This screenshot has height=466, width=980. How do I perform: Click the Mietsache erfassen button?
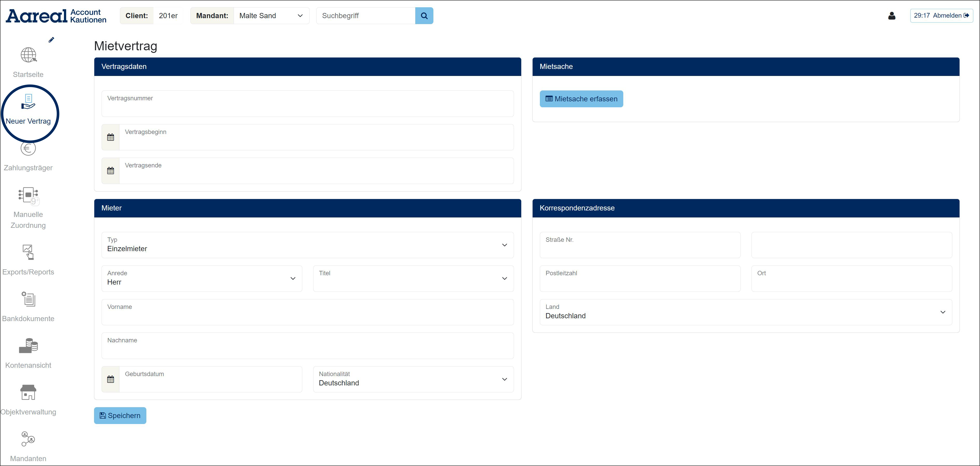coord(581,99)
